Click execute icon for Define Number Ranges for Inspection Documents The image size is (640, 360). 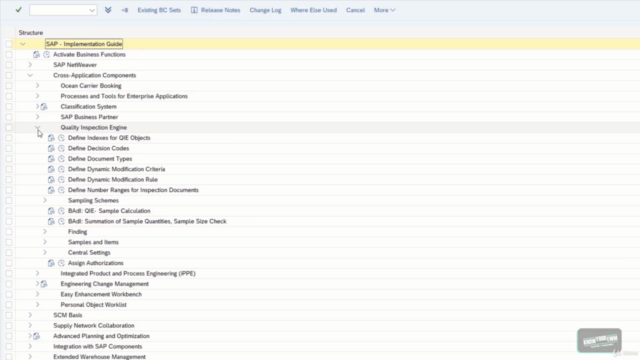click(x=61, y=190)
